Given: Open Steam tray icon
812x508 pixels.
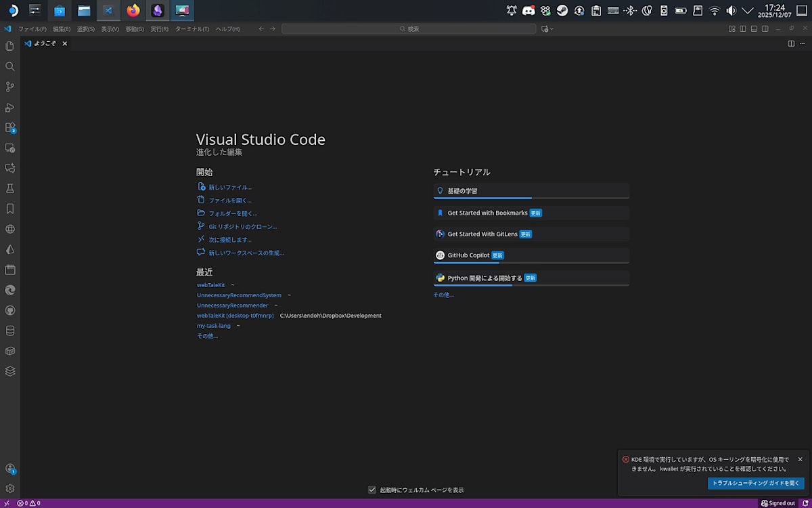Looking at the screenshot, I should point(562,10).
